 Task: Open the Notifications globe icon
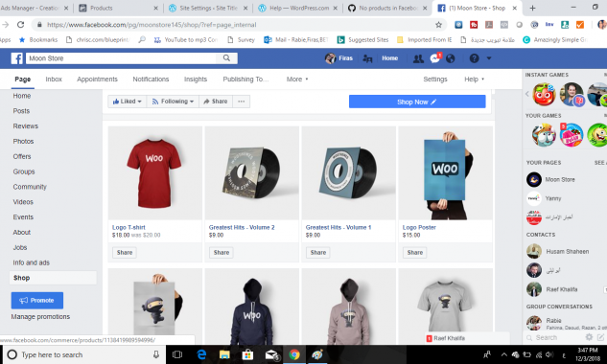coord(451,58)
